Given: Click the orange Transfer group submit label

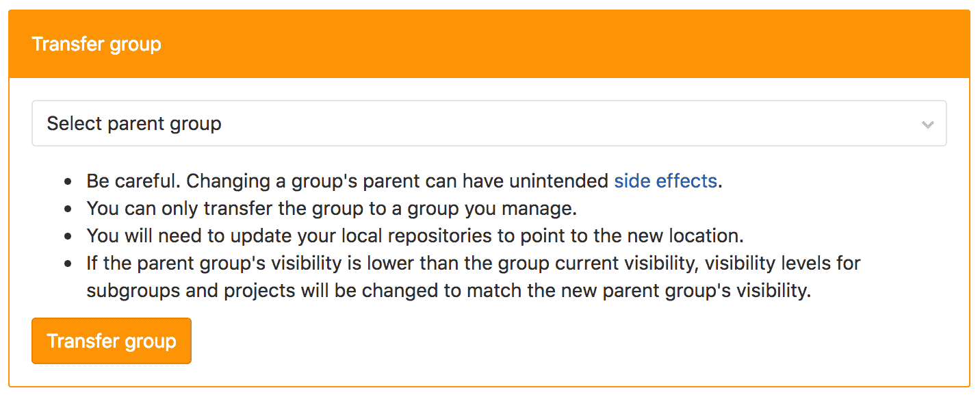Looking at the screenshot, I should [x=111, y=340].
